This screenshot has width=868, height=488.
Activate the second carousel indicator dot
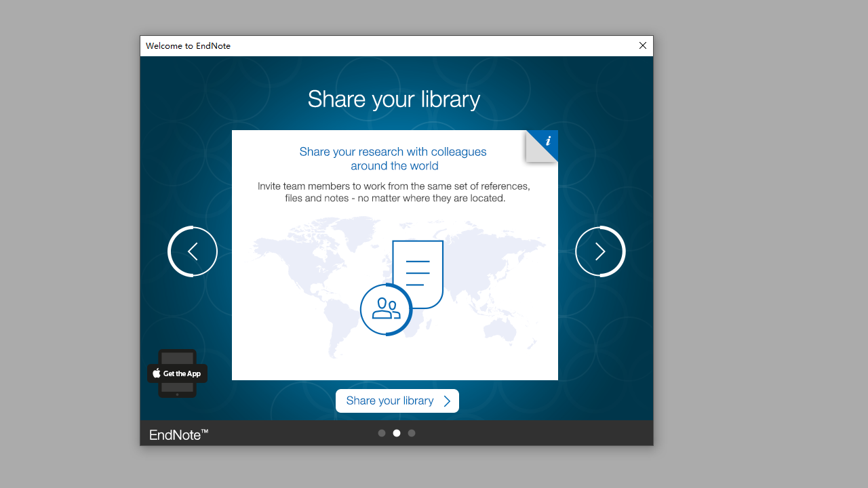397,432
